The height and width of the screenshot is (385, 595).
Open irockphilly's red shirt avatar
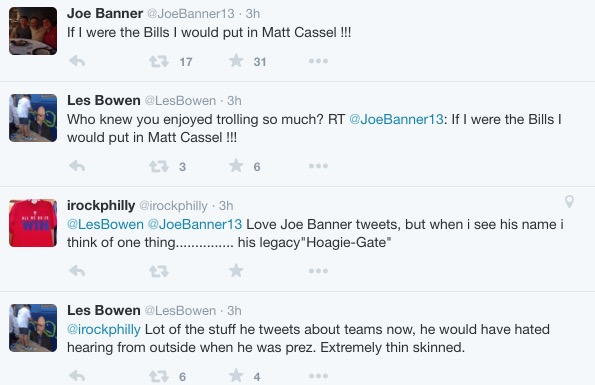coord(33,223)
